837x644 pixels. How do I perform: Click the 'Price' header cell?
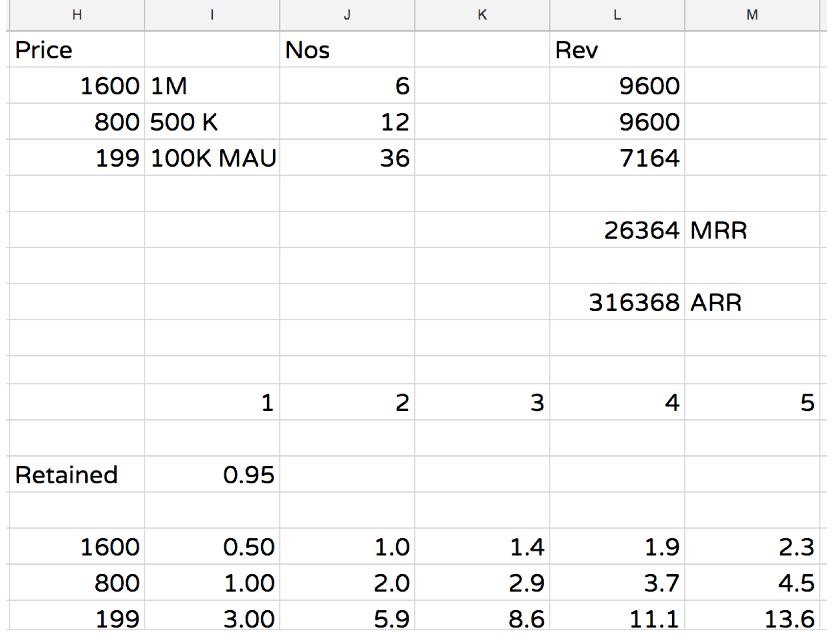77,49
